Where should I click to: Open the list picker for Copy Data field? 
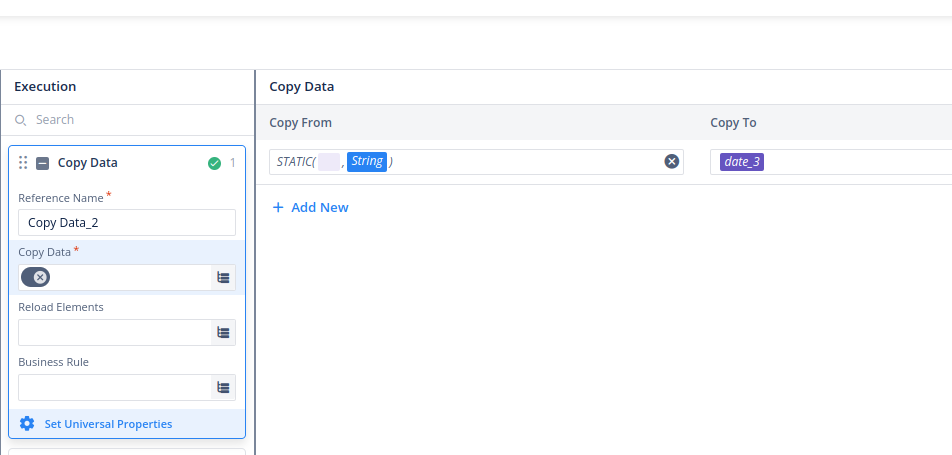[x=224, y=278]
